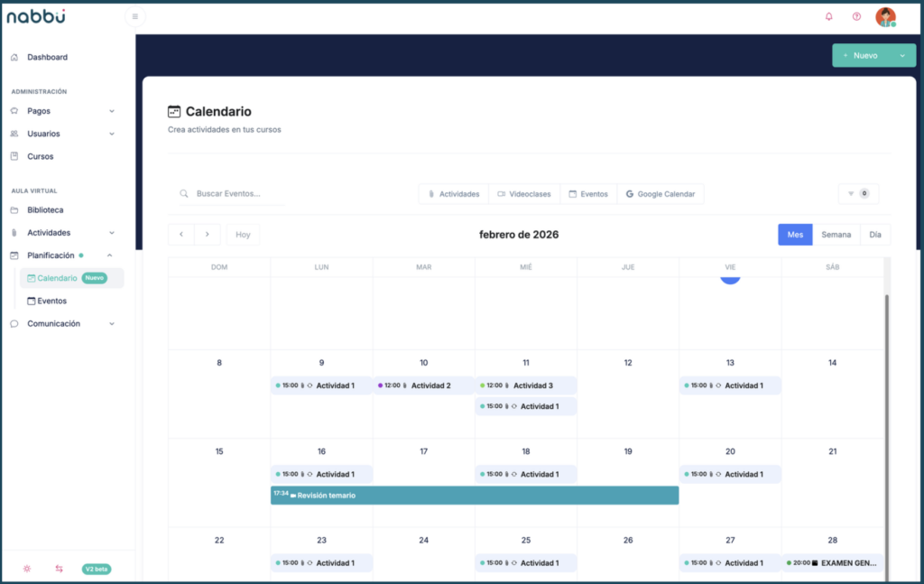The height and width of the screenshot is (584, 924).
Task: Toggle Actividades event filter
Action: pos(454,194)
